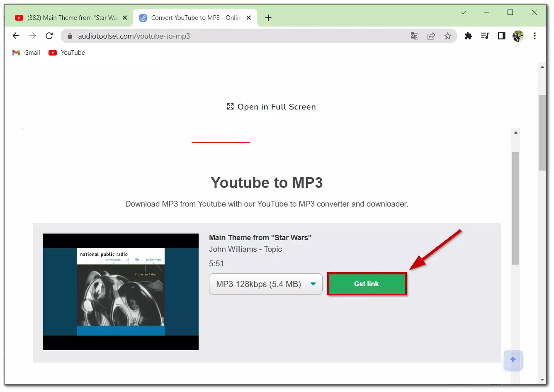This screenshot has width=554, height=392.
Task: Minimize the Chrome window
Action: pyautogui.click(x=486, y=12)
